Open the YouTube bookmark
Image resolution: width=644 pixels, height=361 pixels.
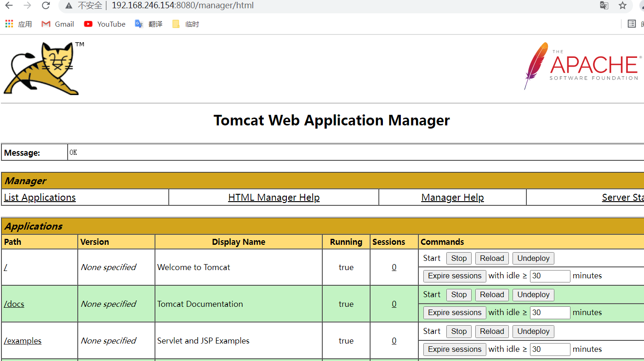105,24
